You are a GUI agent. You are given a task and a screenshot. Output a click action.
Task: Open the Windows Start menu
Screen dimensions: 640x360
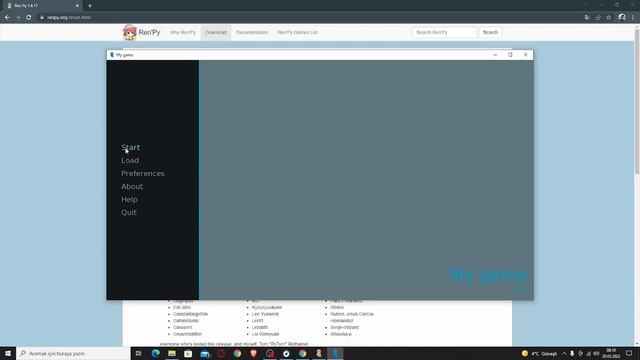tap(8, 353)
